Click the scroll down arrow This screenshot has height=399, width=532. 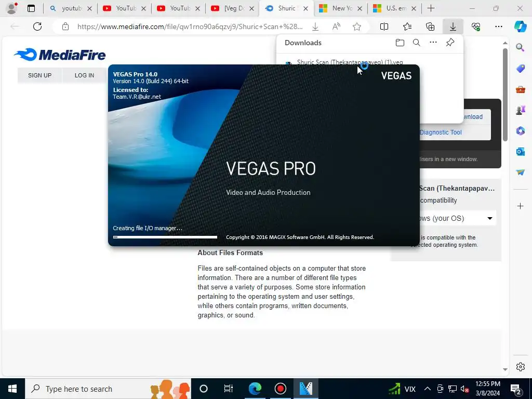pyautogui.click(x=505, y=369)
